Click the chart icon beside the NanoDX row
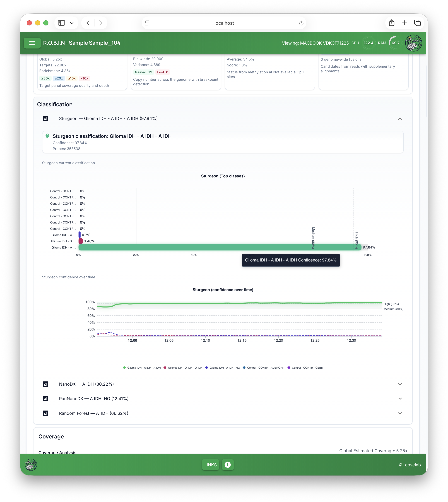Viewport: 448px width, 502px height. [45, 384]
